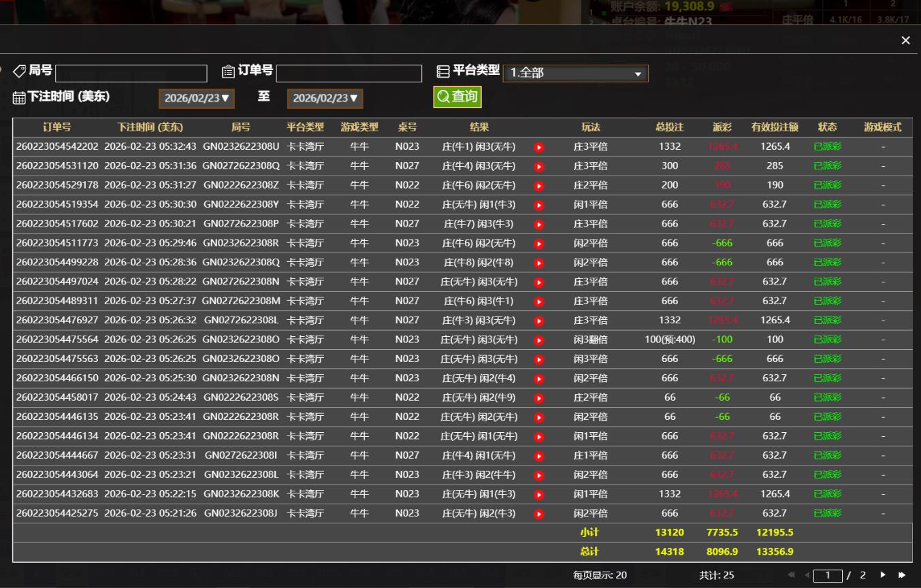Play replay for order 260223054425275
Screen dimensions: 921x588
pyautogui.click(x=539, y=514)
